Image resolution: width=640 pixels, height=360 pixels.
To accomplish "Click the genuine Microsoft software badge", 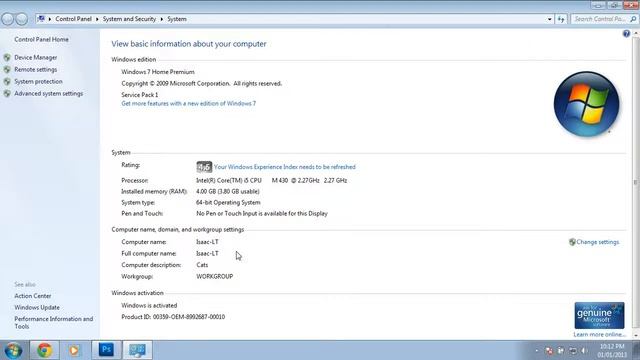I will [x=599, y=316].
